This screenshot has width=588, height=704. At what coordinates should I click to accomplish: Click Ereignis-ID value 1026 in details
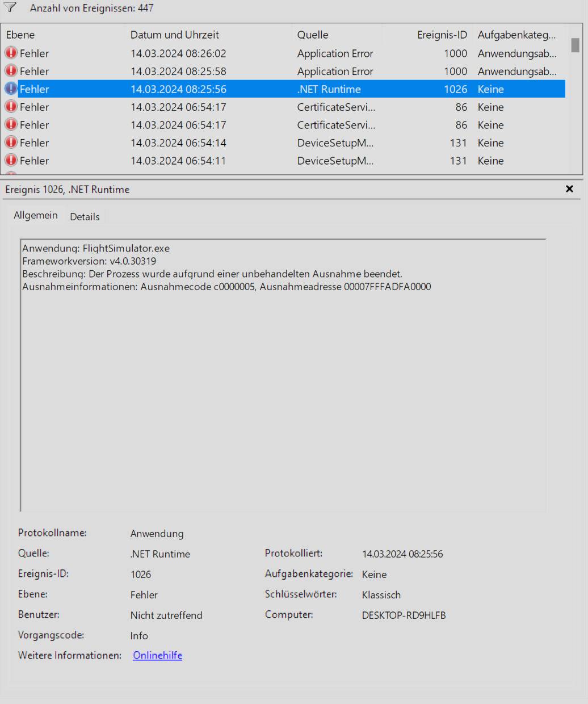coord(141,575)
